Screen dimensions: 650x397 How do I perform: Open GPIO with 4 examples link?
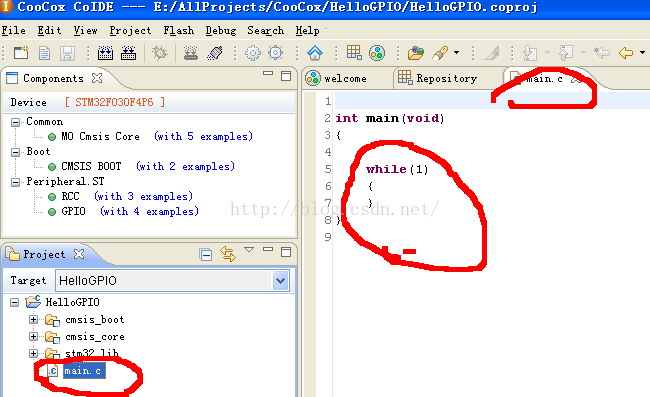click(x=149, y=211)
